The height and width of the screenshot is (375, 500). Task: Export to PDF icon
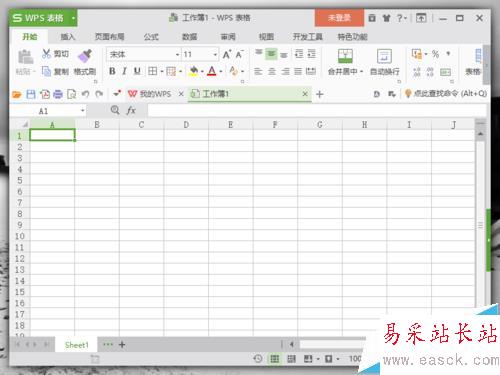45,94
